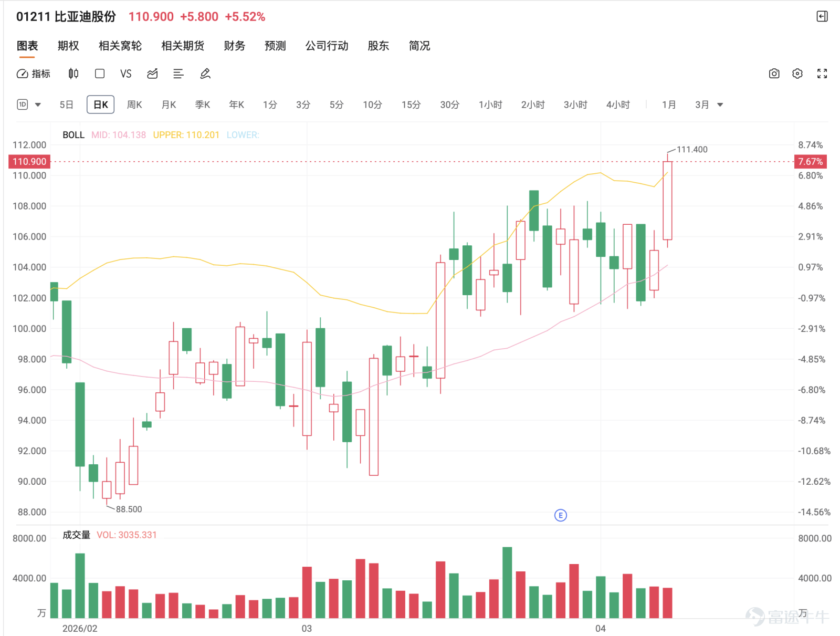
Task: Click the 110.900 current price tag
Action: pos(29,161)
